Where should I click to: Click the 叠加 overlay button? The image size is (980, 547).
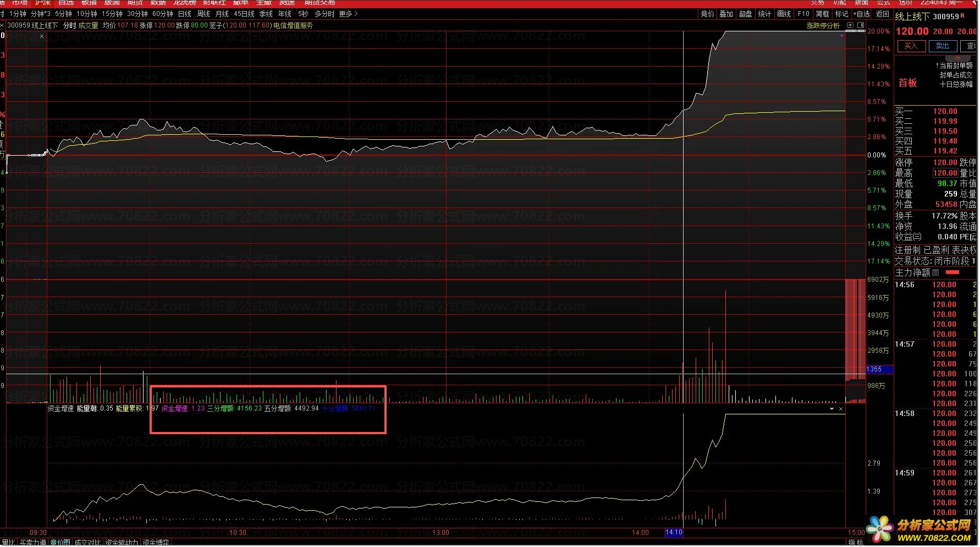point(726,14)
